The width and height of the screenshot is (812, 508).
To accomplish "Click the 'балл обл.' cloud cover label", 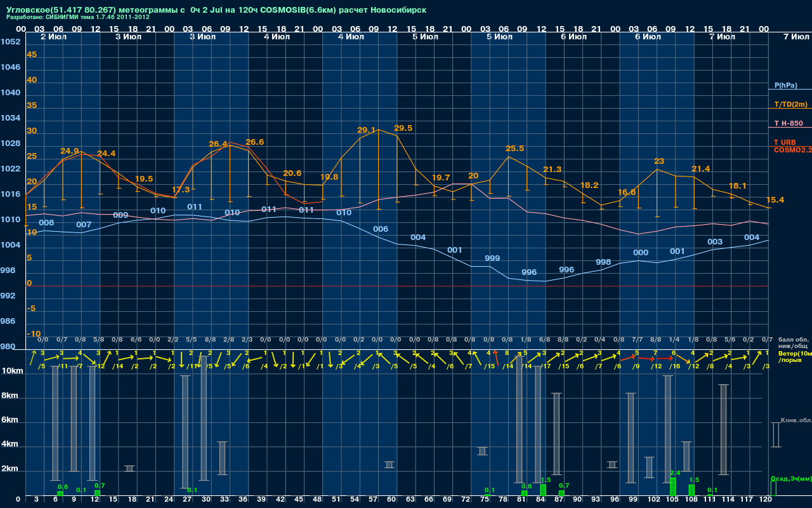I will [x=792, y=339].
